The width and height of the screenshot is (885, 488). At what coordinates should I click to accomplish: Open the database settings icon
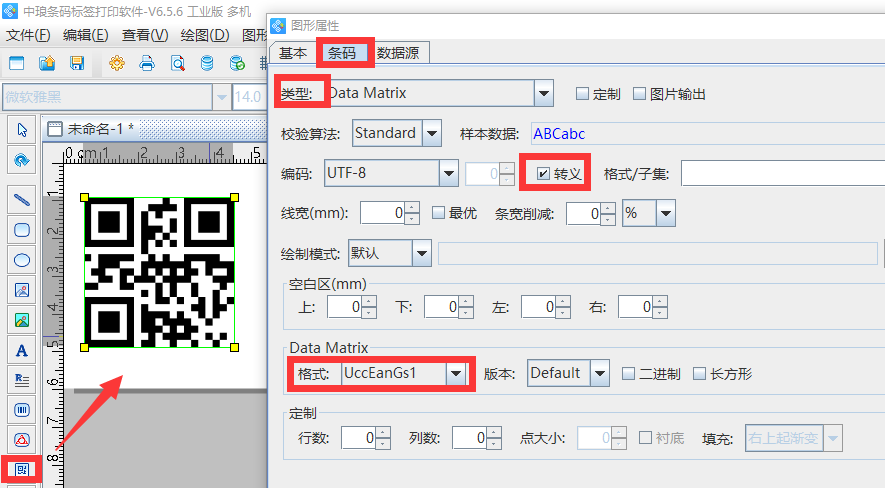[207, 63]
